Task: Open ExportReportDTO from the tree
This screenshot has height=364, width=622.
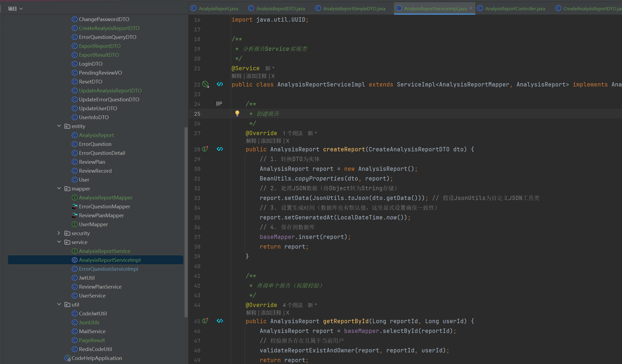Action: click(100, 46)
